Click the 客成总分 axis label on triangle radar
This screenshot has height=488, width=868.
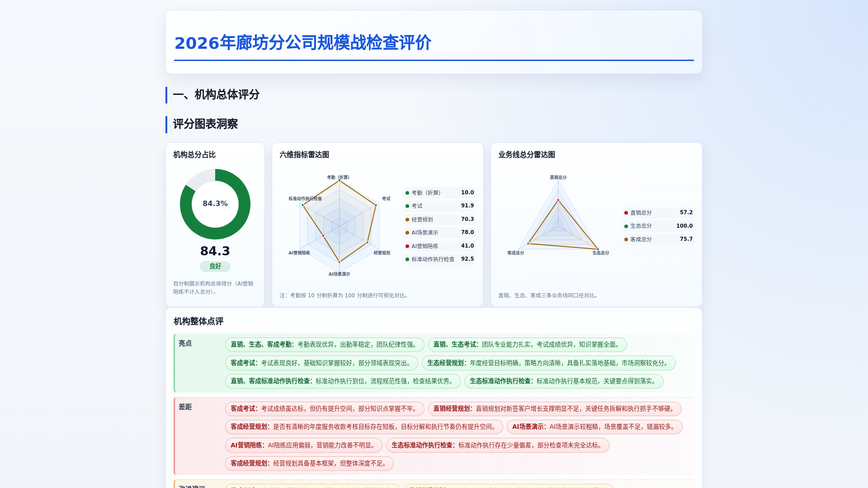[x=516, y=253]
